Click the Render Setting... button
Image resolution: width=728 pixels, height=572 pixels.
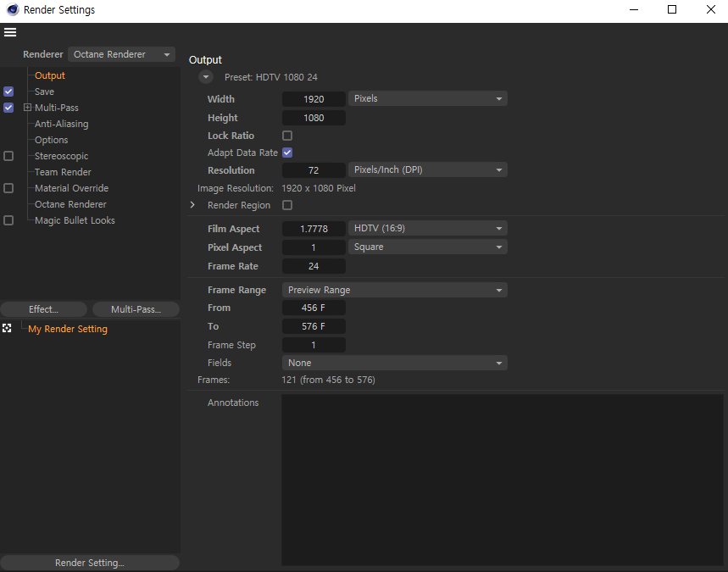pos(90,563)
